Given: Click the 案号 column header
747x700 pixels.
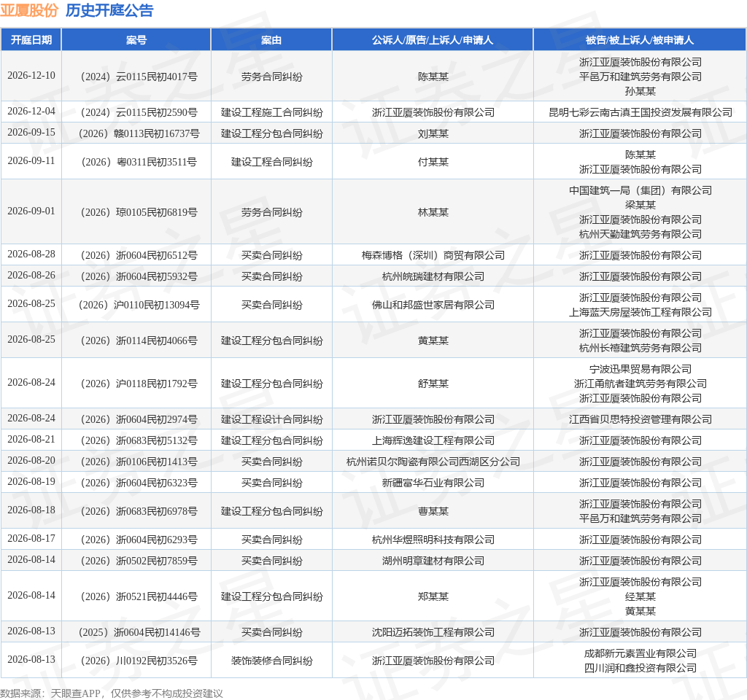Looking at the screenshot, I should (x=136, y=40).
